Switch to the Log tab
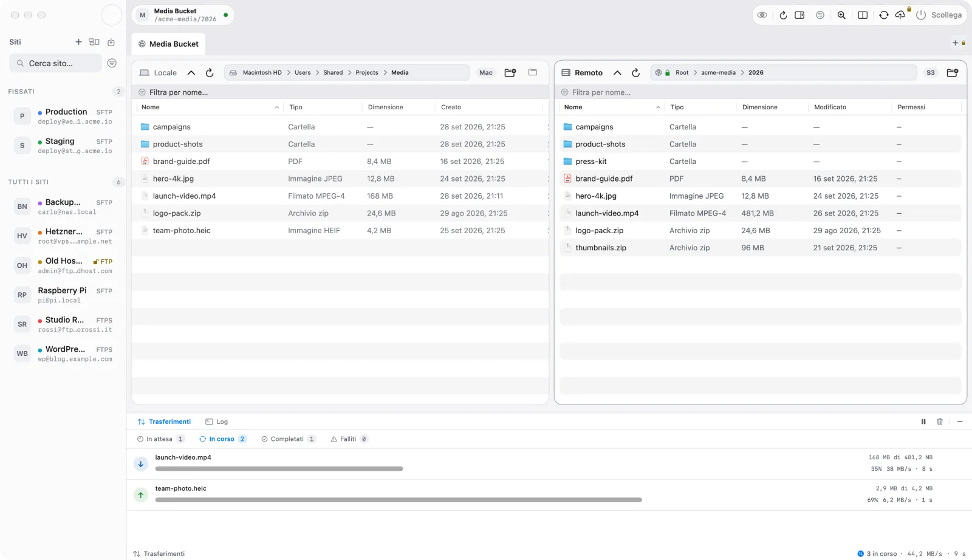The width and height of the screenshot is (972, 560). click(x=217, y=422)
